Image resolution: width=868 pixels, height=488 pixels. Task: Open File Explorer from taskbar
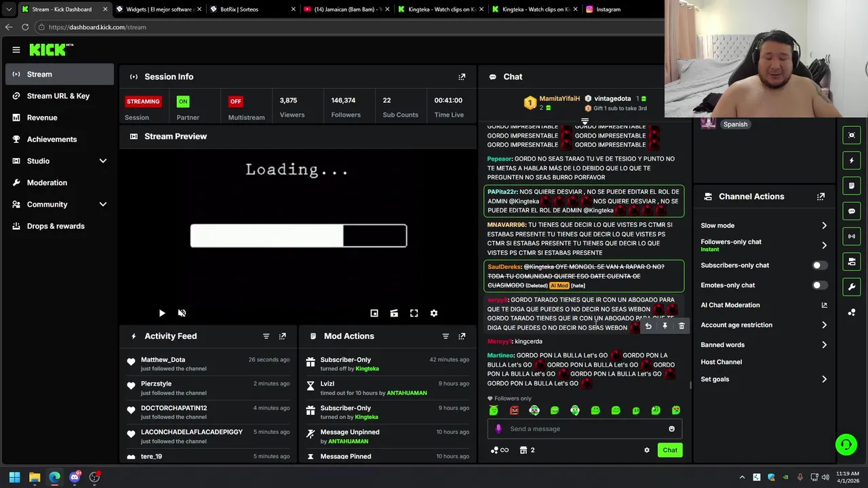point(35,477)
